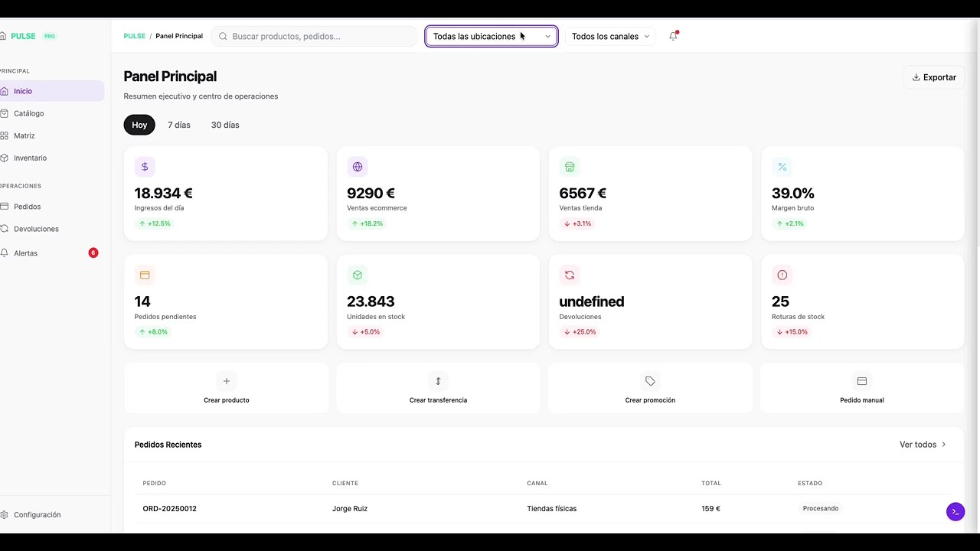Screen dimensions: 980x551
Task: Click the Procesando status badge
Action: [x=821, y=509]
